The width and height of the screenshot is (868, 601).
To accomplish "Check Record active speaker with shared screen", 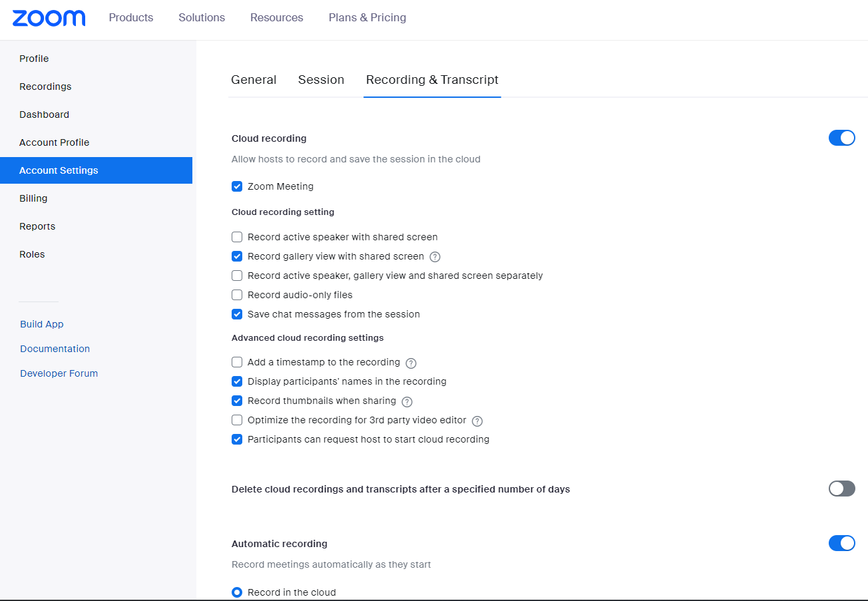I will pos(237,237).
